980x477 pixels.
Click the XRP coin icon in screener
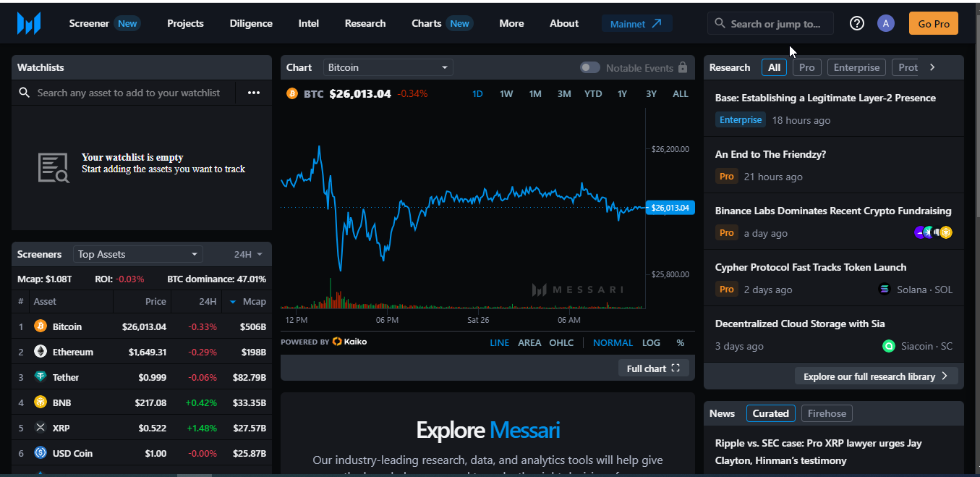(41, 428)
